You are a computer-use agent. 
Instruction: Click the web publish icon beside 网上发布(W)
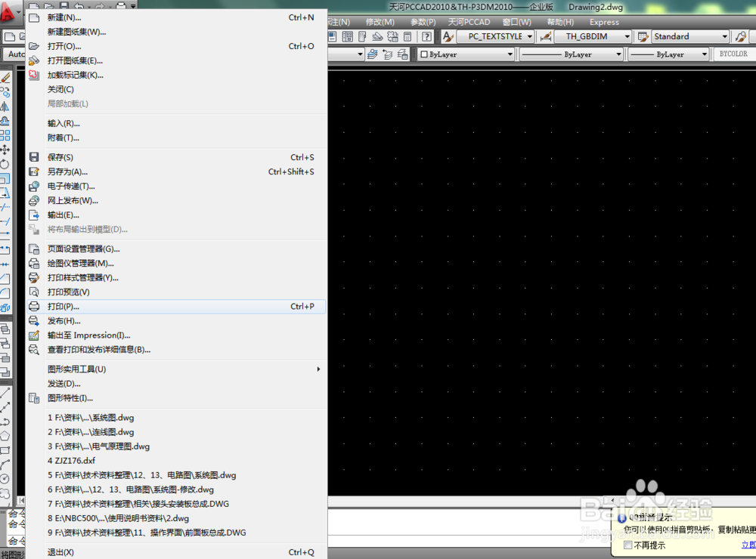[34, 200]
